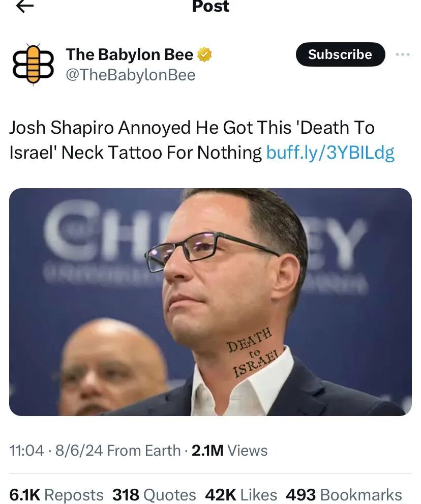Go back using the left arrow
The width and height of the screenshot is (421, 504).
pos(25,6)
